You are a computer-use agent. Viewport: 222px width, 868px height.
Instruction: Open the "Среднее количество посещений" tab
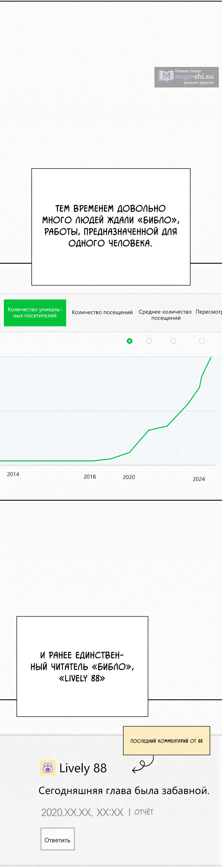[165, 315]
